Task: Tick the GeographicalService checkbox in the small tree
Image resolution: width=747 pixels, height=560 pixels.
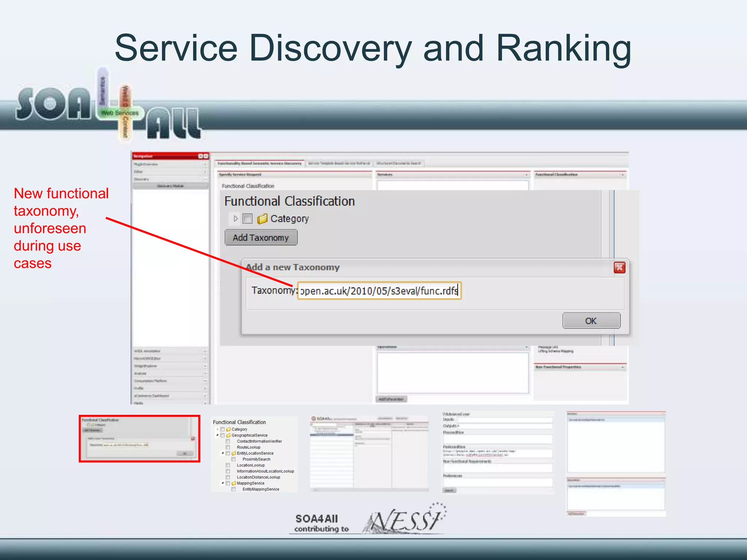Action: click(222, 435)
